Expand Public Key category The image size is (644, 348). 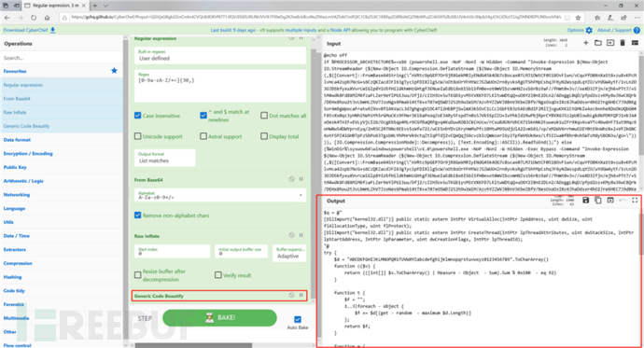tap(15, 167)
